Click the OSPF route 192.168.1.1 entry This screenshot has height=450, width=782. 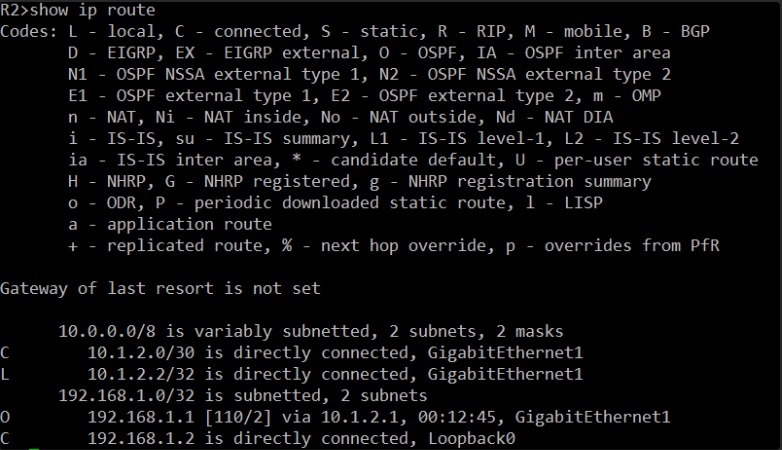pos(335,417)
